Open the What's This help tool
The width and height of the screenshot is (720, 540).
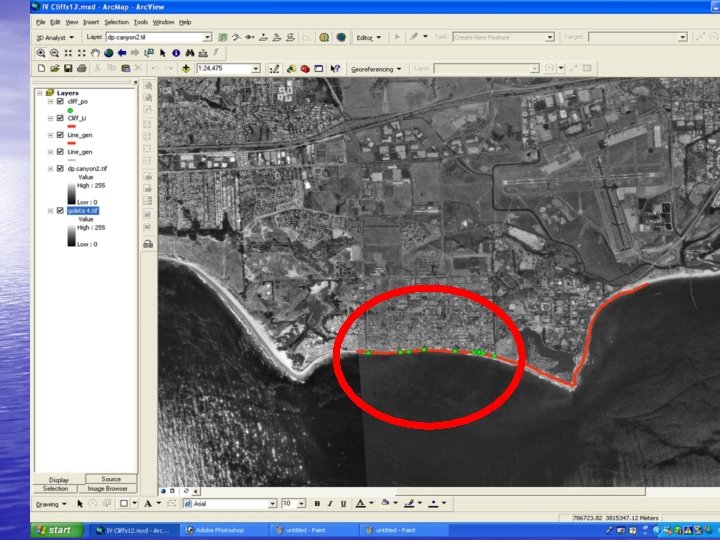point(335,69)
